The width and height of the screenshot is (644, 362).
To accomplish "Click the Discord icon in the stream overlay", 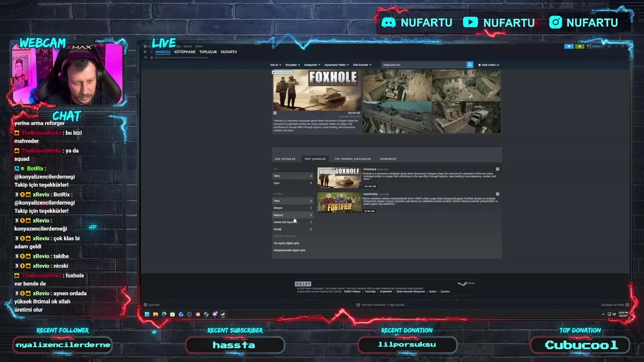I will click(x=388, y=23).
